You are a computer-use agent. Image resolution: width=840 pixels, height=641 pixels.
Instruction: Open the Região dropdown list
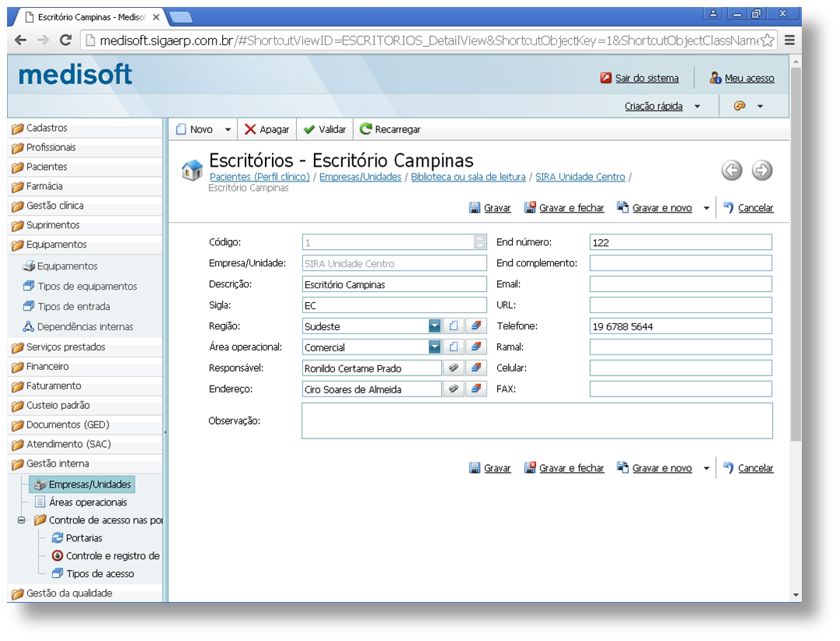point(434,326)
